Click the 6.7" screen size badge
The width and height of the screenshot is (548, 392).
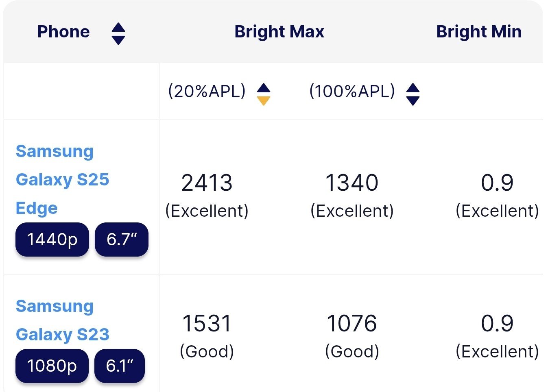(x=121, y=240)
